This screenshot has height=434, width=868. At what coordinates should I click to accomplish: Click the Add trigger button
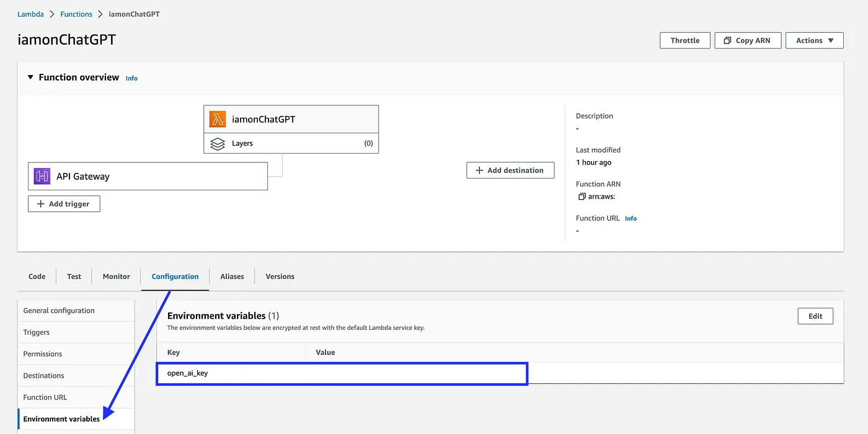click(x=64, y=204)
